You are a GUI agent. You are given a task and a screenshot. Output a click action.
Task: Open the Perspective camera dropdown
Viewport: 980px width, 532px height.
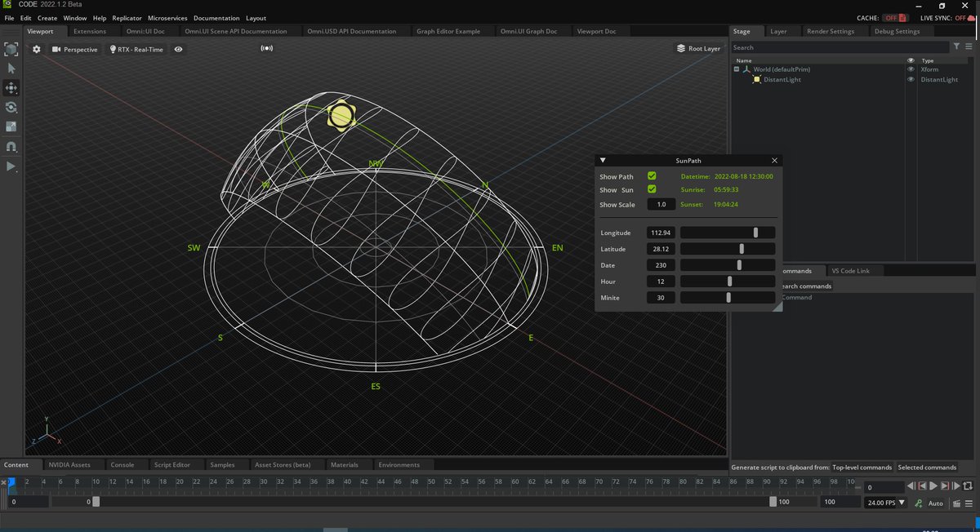coord(75,49)
